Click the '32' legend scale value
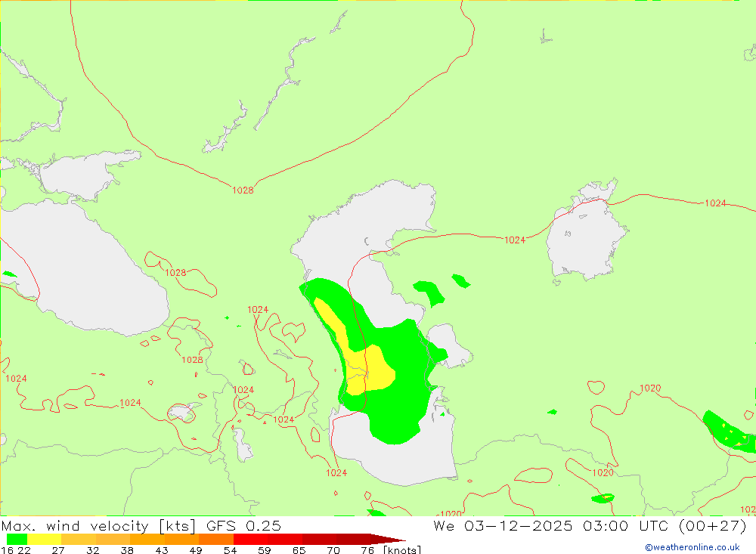Image resolution: width=756 pixels, height=554 pixels. point(92,550)
